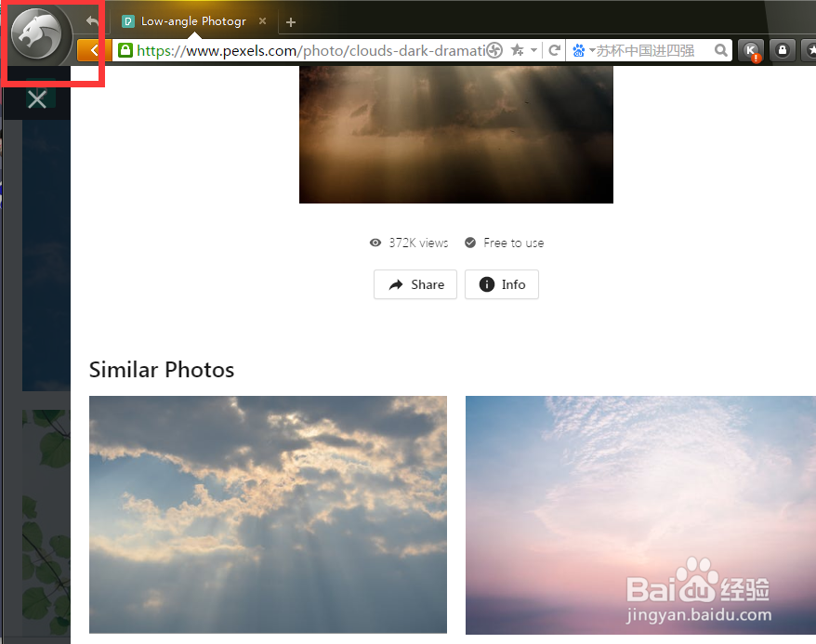
Task: Open photo Info button
Action: click(x=502, y=284)
